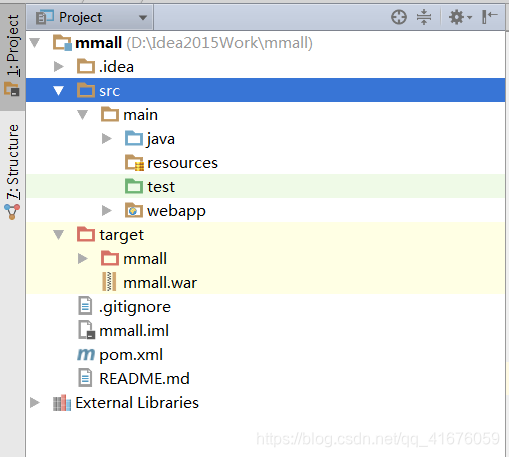This screenshot has width=509, height=457.
Task: Click the Maven pom.xml icon
Action: tap(86, 355)
